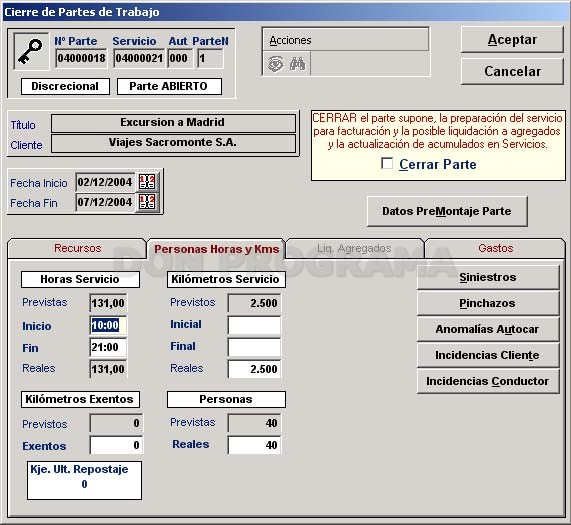Click the binoculars search icon under Acciones
The width and height of the screenshot is (571, 525).
[297, 64]
